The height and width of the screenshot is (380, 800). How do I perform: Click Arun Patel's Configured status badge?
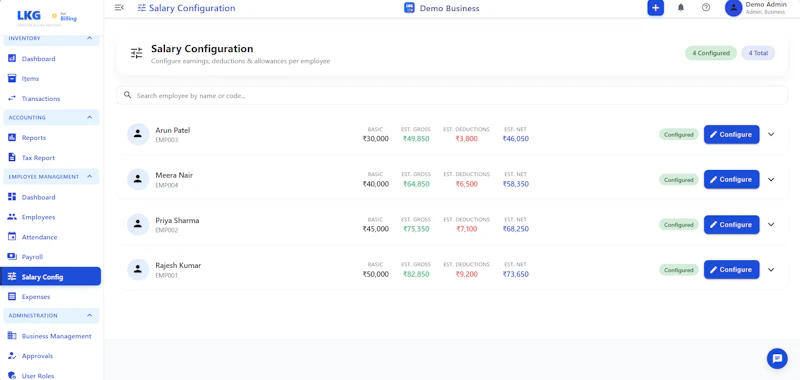679,135
